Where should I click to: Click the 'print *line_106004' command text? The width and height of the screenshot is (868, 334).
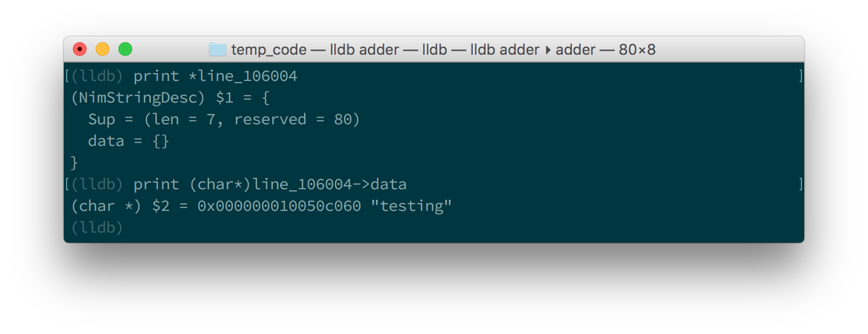pyautogui.click(x=215, y=76)
